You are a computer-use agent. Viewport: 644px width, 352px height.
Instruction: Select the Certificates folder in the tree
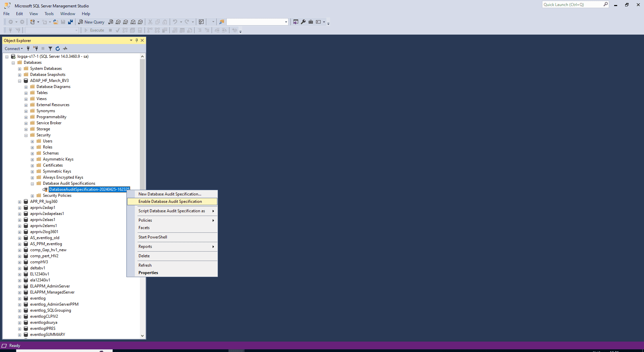point(53,165)
